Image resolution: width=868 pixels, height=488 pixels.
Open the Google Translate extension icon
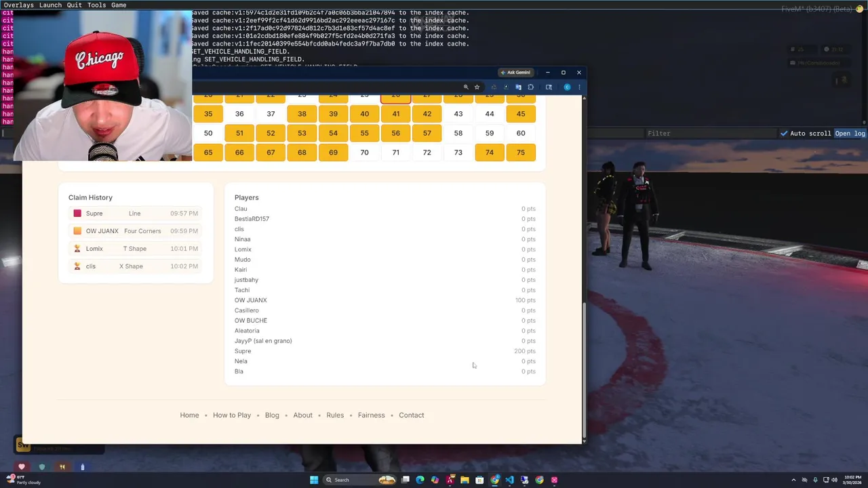tap(518, 87)
